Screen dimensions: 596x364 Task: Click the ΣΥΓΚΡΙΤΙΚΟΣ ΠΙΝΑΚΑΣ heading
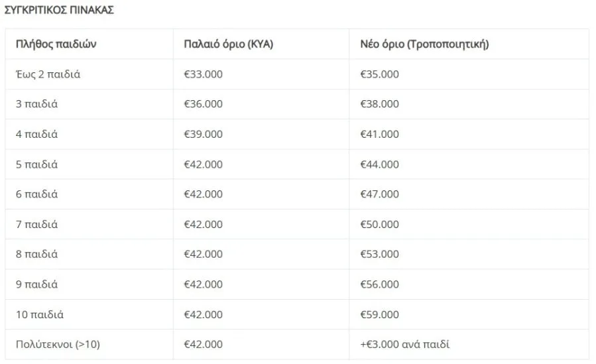pos(58,11)
